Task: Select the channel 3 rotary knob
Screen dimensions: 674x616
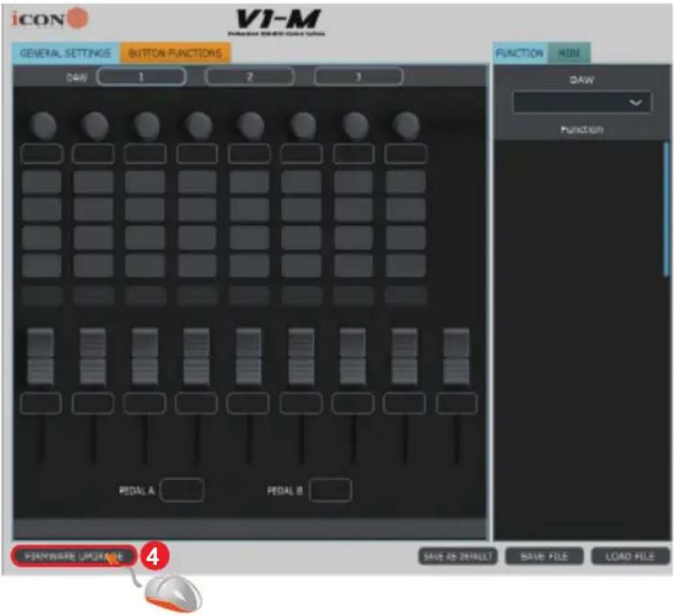Action: [x=147, y=126]
